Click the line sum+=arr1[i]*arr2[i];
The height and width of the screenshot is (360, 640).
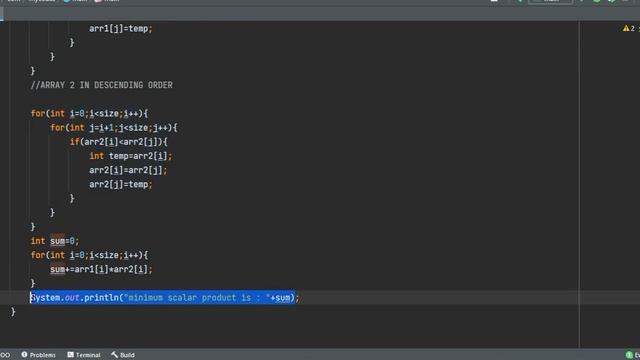pos(101,269)
